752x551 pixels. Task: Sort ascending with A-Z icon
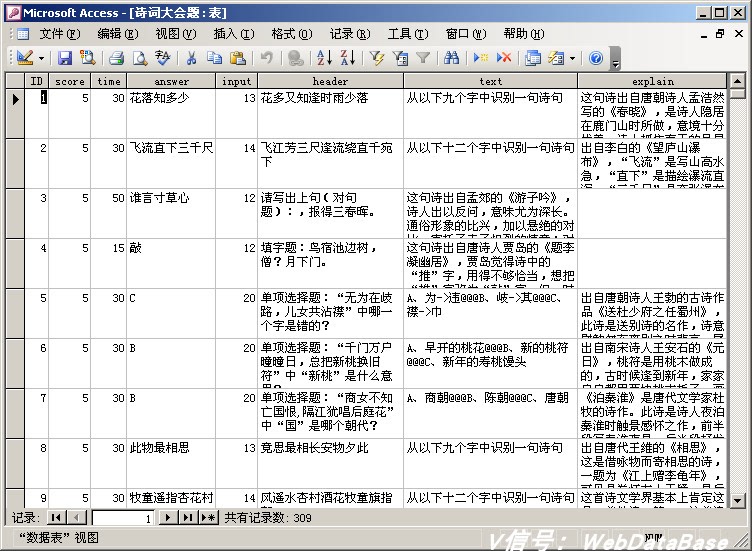coord(325,58)
